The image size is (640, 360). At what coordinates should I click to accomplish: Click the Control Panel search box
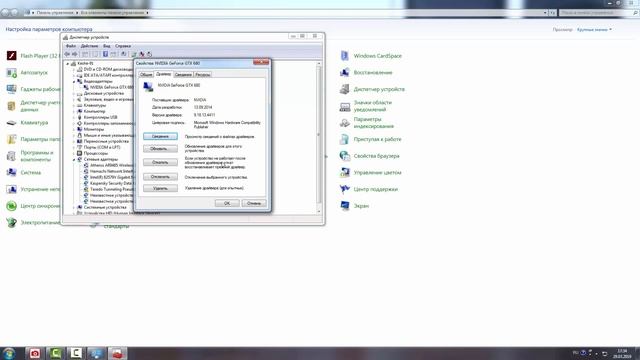point(598,13)
